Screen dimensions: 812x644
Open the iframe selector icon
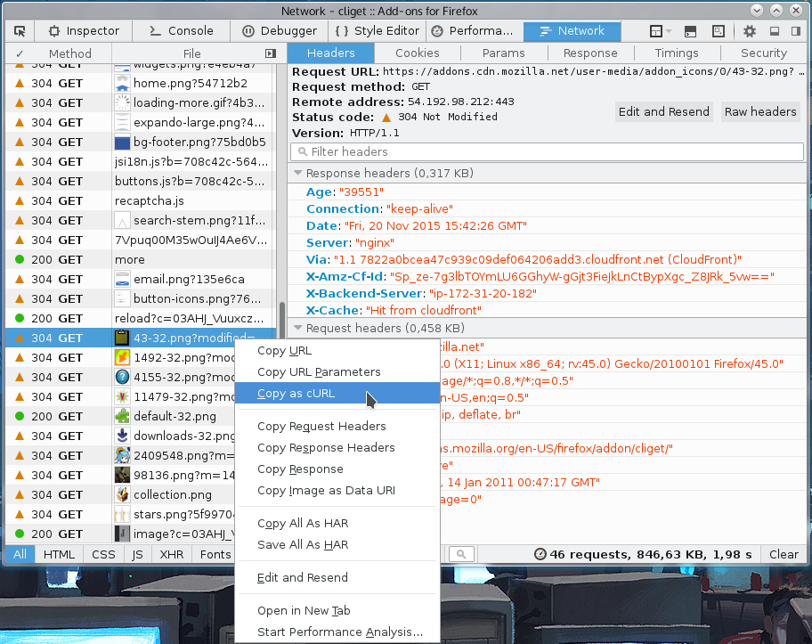click(656, 30)
